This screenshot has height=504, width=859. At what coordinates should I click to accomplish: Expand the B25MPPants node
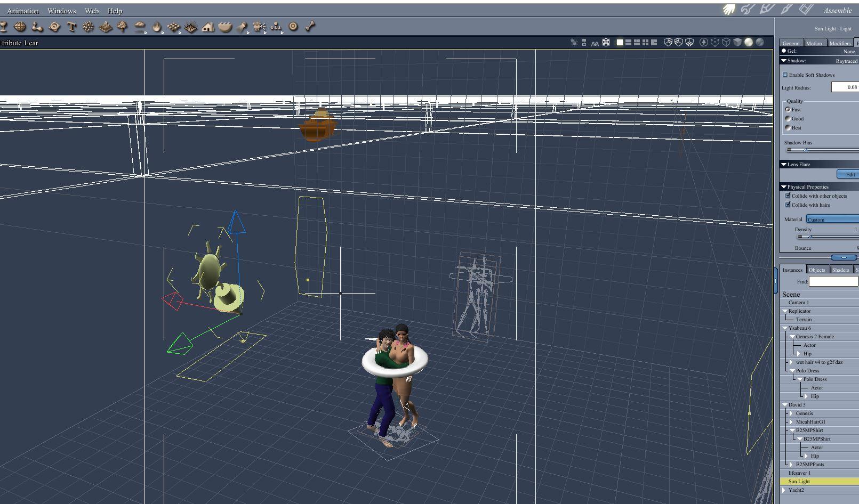pyautogui.click(x=792, y=465)
